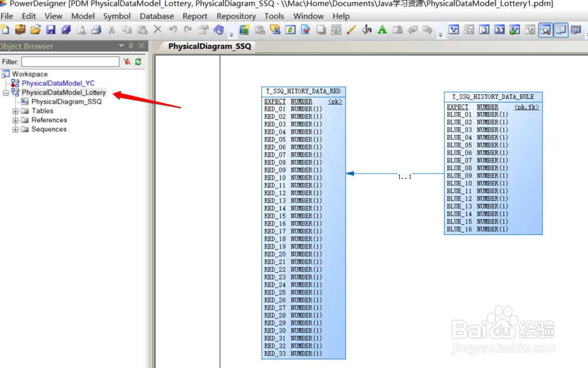The image size is (588, 368).
Task: Pin the Object Browser panel
Action: pyautogui.click(x=131, y=46)
